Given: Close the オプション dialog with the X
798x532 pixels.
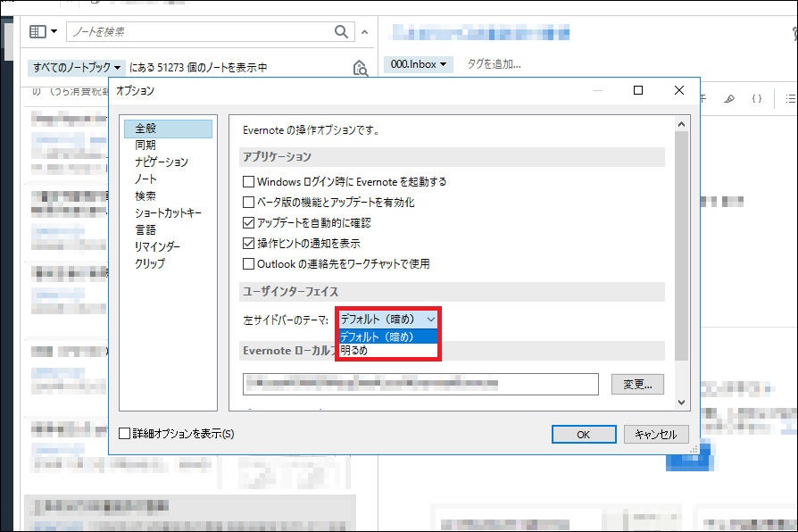Looking at the screenshot, I should (679, 90).
